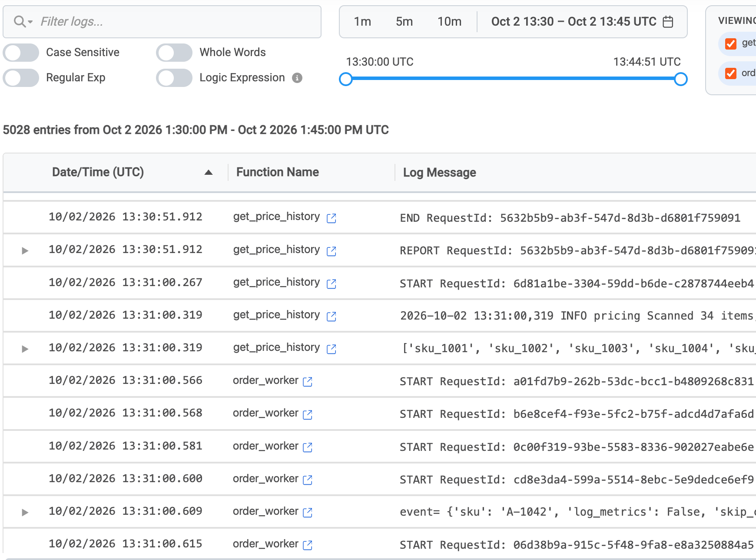Click the blue time range slider track
This screenshot has height=560, width=756.
513,79
